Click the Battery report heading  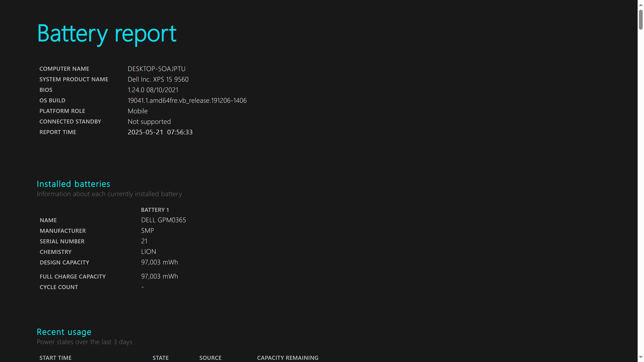click(x=107, y=34)
